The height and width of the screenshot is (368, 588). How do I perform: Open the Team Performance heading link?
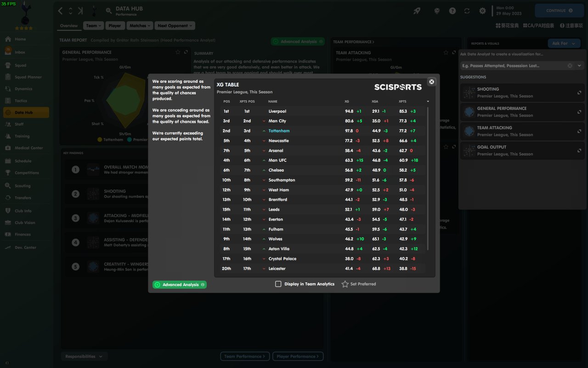click(x=353, y=42)
